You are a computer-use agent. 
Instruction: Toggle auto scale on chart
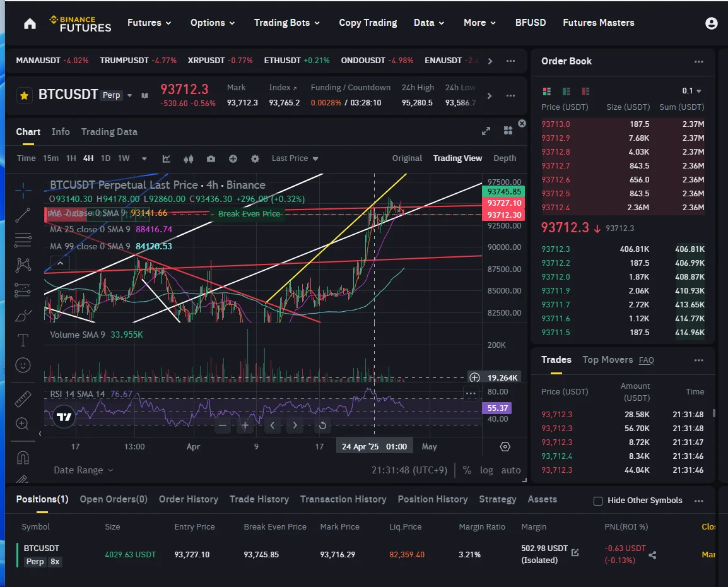511,470
